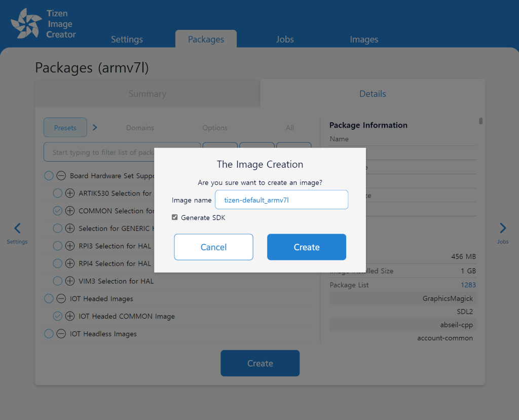Collapse Board Hardware Set Support group
The image size is (519, 420).
pos(60,175)
